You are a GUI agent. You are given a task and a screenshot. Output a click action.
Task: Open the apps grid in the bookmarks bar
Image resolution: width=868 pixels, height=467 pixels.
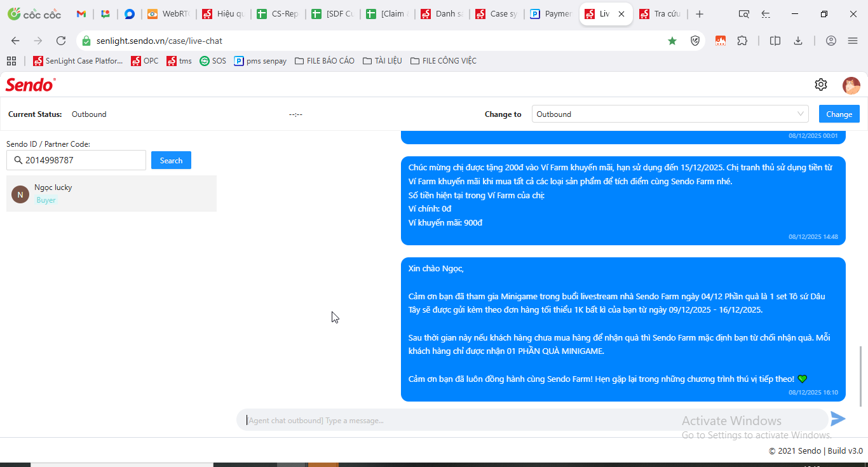(x=11, y=61)
